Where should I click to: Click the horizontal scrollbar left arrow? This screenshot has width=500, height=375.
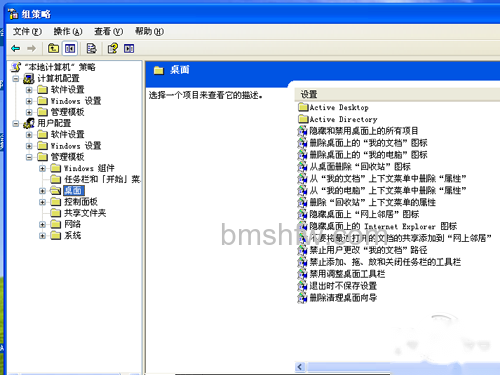(300, 367)
